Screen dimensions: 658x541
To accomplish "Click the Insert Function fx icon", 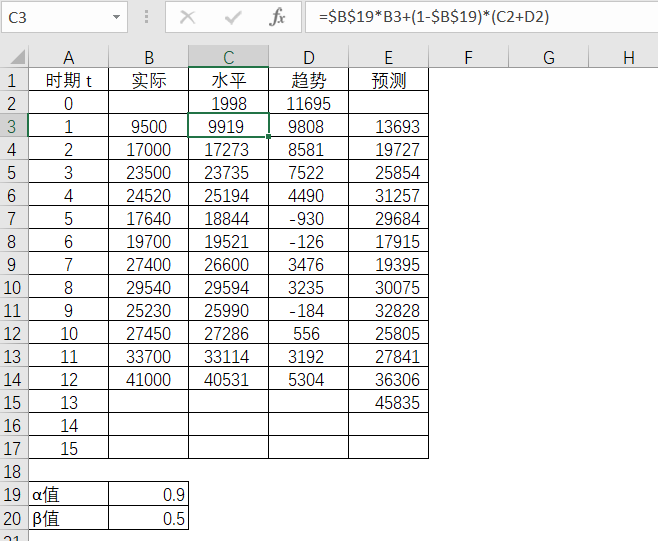I will tap(278, 17).
